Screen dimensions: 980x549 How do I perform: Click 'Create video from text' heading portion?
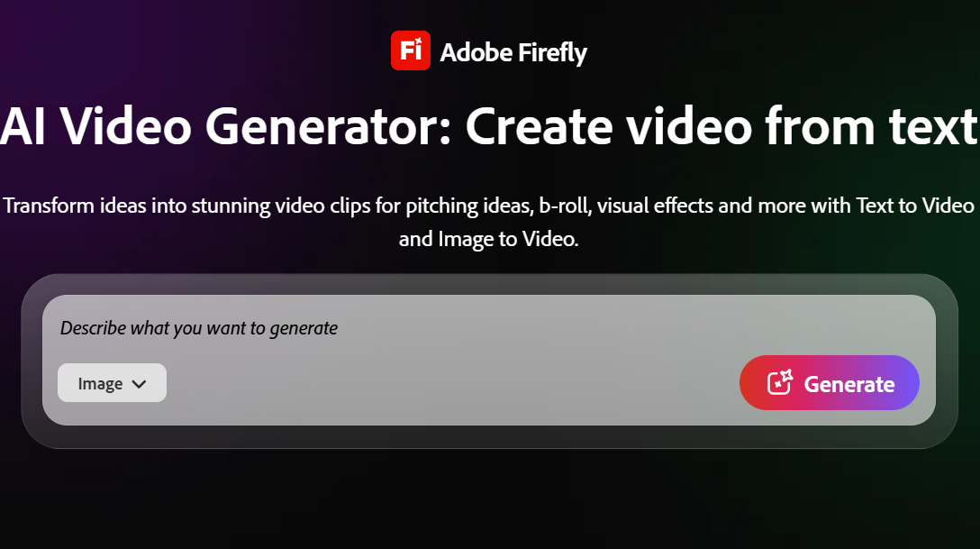click(x=721, y=126)
